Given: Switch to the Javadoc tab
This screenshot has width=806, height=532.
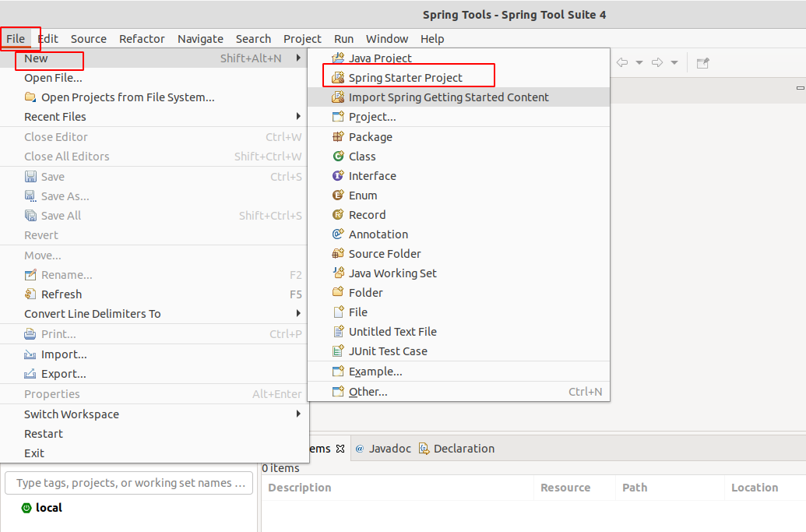Looking at the screenshot, I should tap(383, 449).
